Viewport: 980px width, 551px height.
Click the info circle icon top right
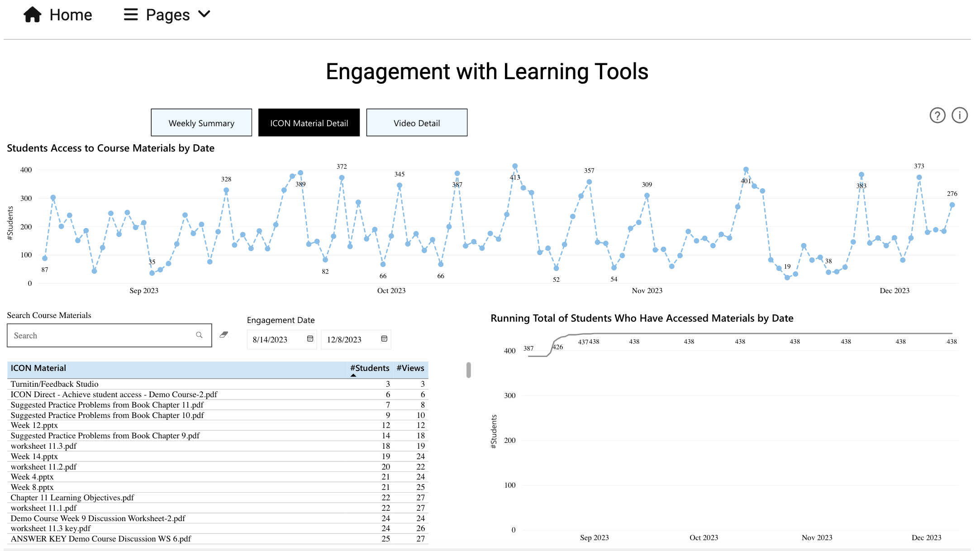(x=960, y=116)
